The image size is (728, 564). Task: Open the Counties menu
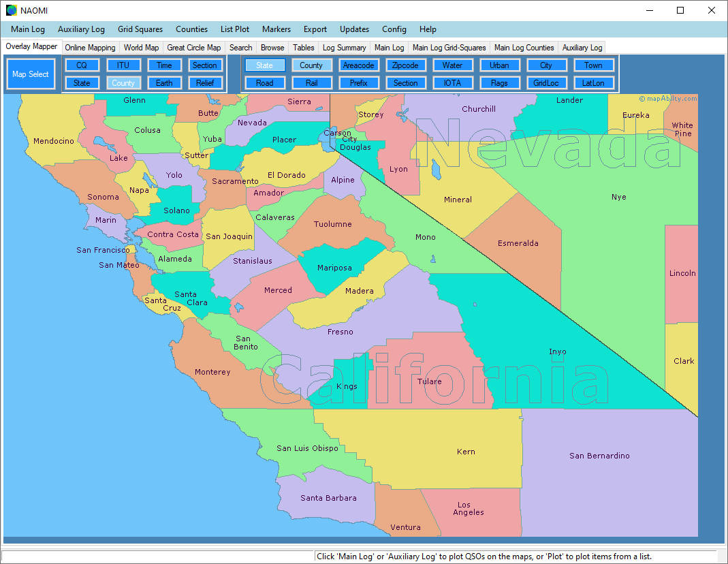192,29
